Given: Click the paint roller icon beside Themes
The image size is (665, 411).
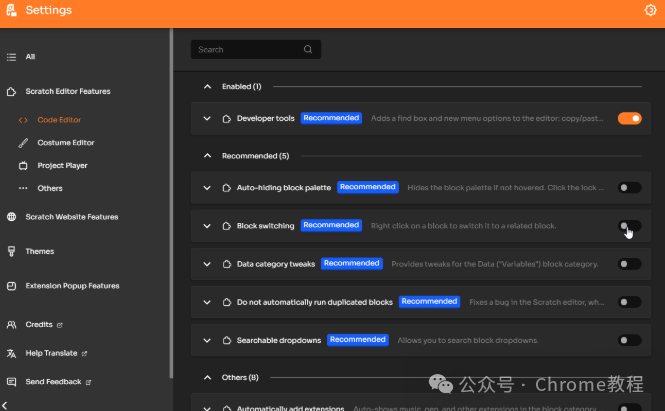Looking at the screenshot, I should point(11,252).
